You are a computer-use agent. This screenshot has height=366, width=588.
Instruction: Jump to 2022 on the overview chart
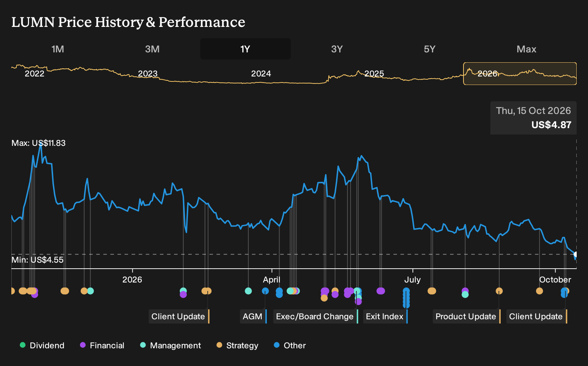tap(34, 74)
